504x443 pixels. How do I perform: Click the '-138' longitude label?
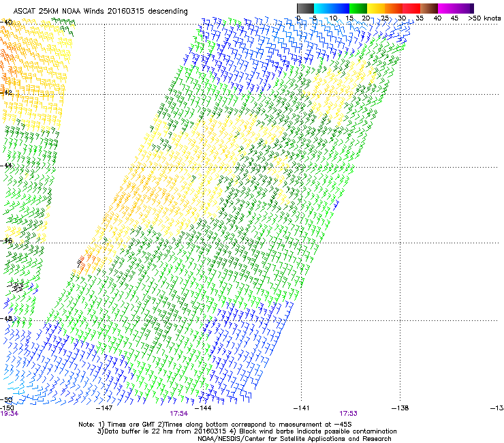click(400, 408)
